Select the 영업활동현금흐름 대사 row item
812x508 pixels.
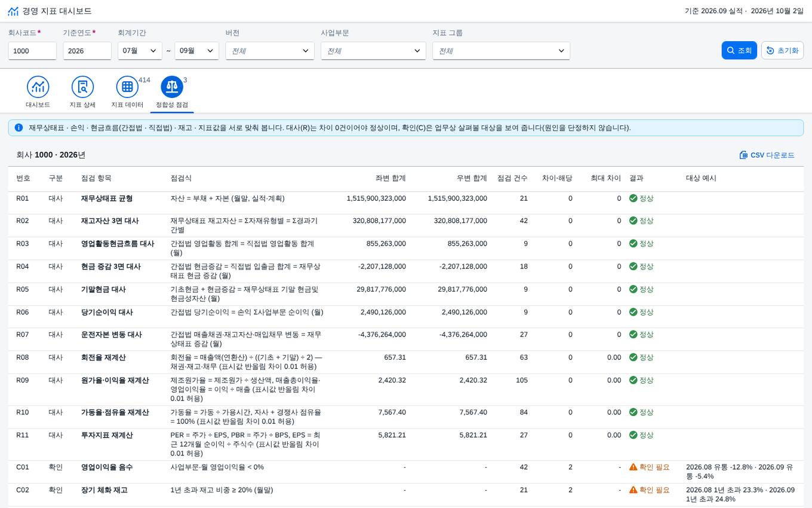(x=118, y=244)
